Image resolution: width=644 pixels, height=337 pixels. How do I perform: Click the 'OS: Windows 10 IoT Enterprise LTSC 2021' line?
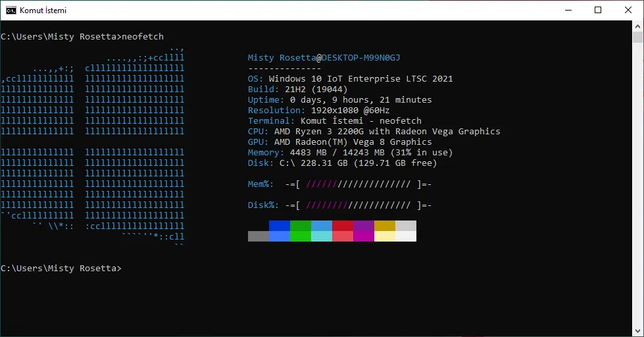click(x=351, y=79)
